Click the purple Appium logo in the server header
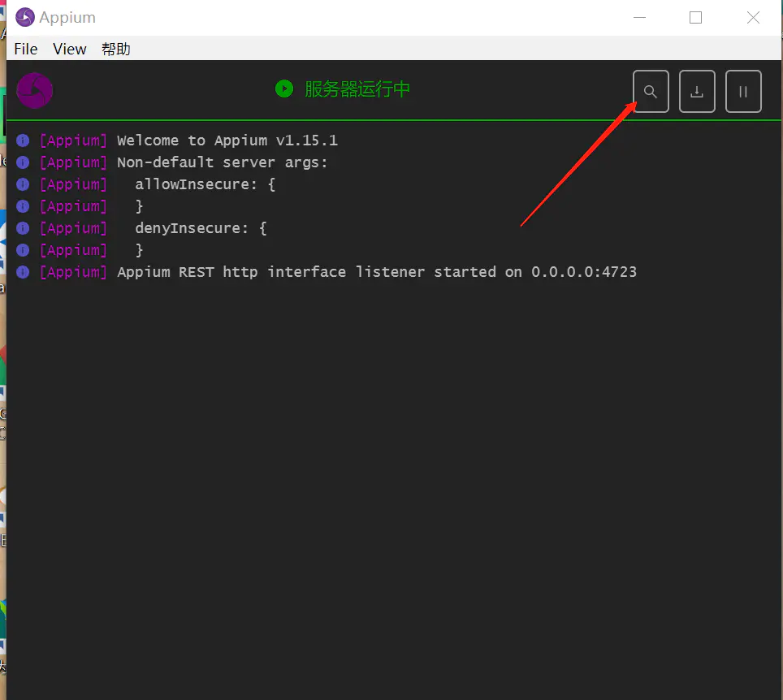The height and width of the screenshot is (700, 783). tap(34, 90)
